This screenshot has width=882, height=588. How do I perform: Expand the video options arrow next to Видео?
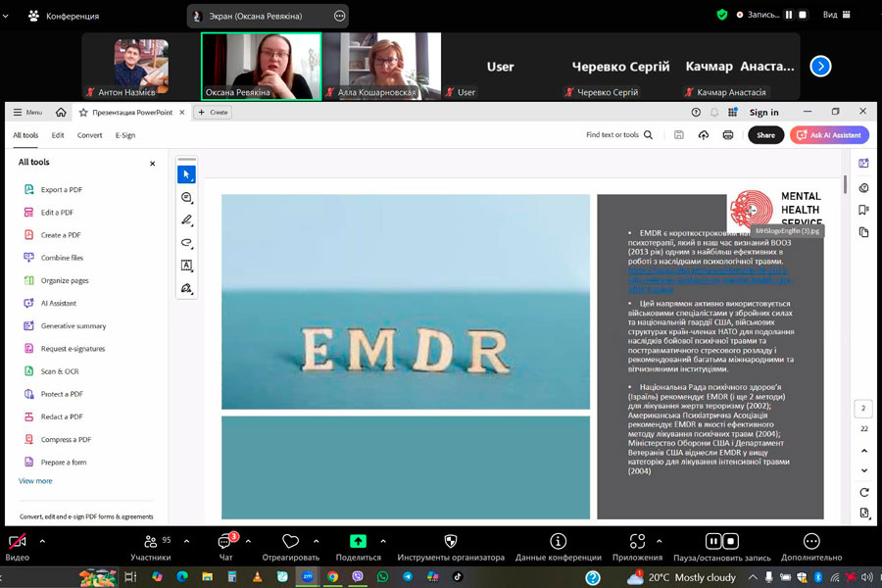(x=42, y=541)
